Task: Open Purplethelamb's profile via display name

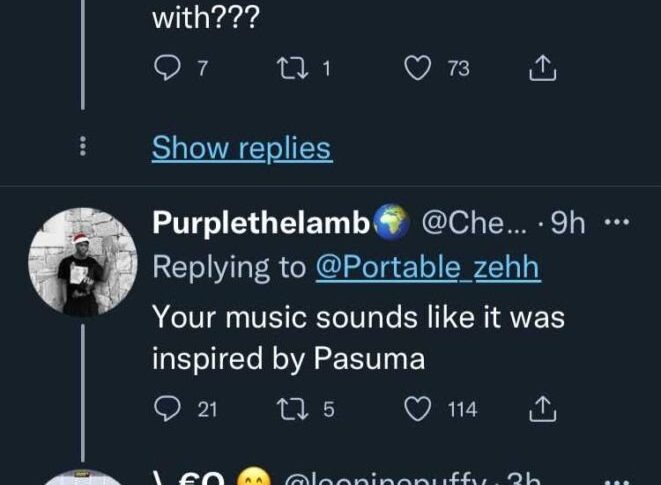Action: click(262, 224)
